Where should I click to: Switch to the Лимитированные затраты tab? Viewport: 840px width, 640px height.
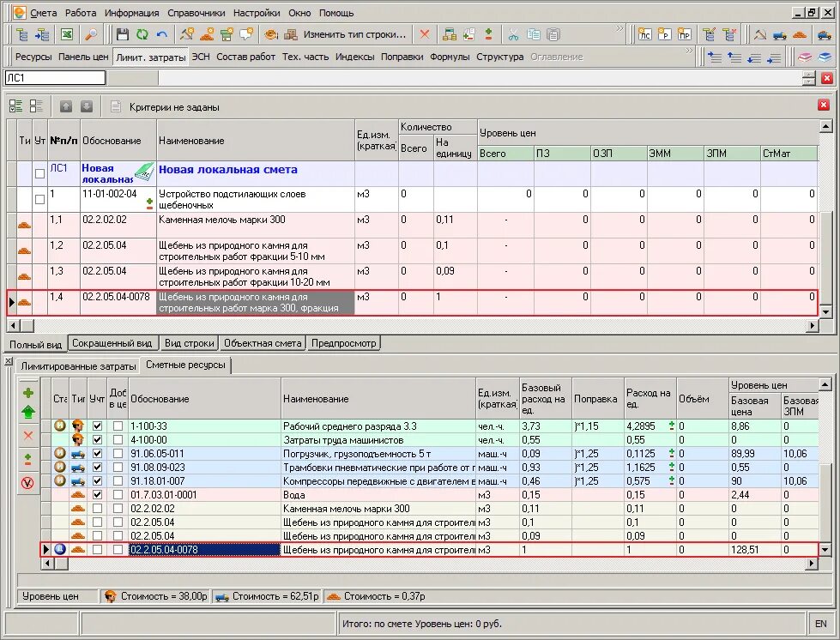click(x=78, y=366)
